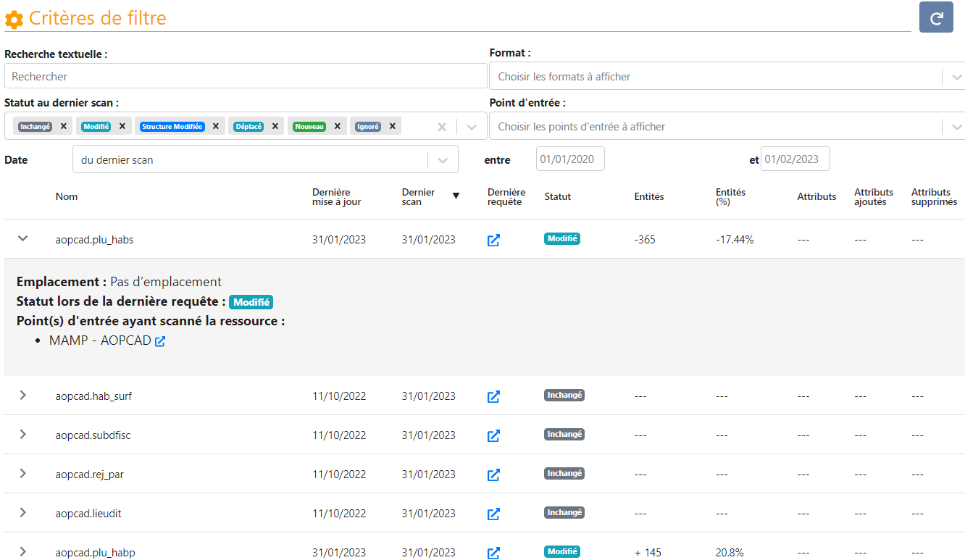Click the Recherche textuelle search field
This screenshot has height=560, width=965.
246,76
